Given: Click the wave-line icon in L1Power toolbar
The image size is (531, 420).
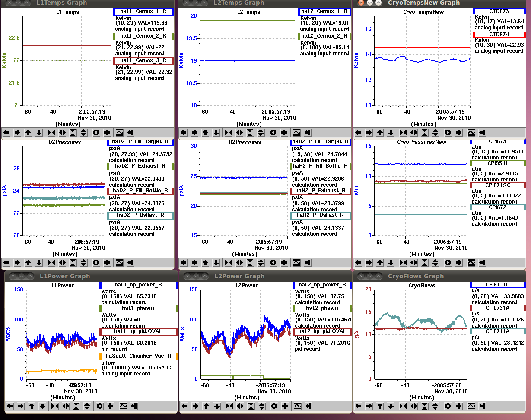Looking at the screenshot, I should 124,406.
